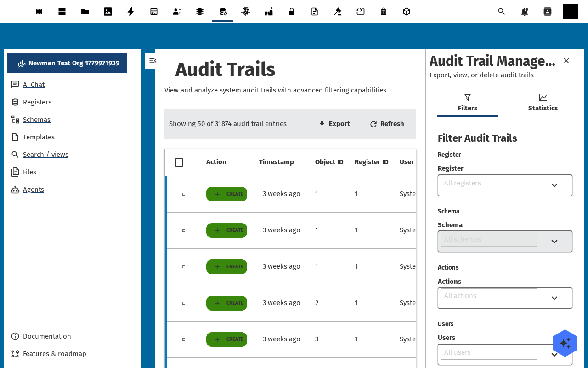
Task: Open the unified search magnifier in the top bar
Action: click(x=502, y=11)
